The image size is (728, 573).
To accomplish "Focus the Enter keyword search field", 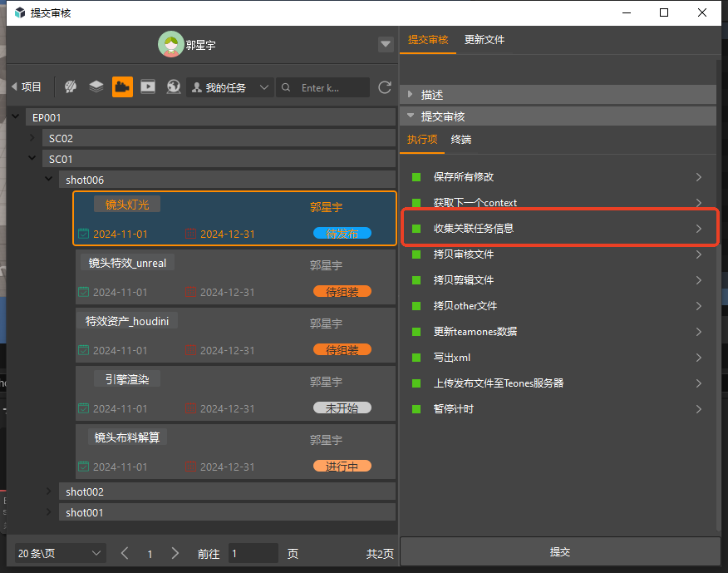I will coord(323,87).
